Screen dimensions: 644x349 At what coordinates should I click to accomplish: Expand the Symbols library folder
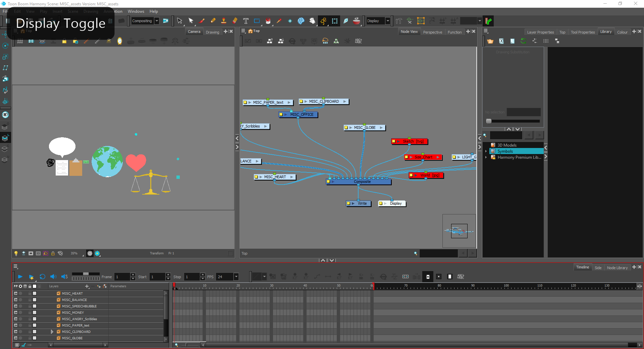(x=486, y=151)
